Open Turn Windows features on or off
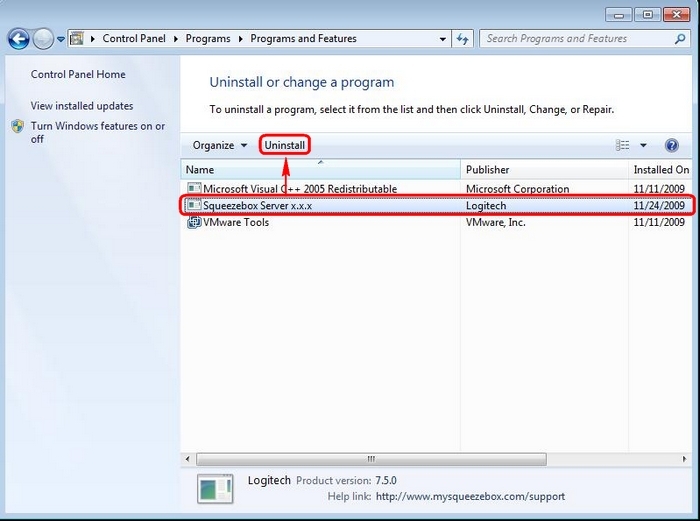Viewport: 700px width, 521px height. [x=98, y=132]
